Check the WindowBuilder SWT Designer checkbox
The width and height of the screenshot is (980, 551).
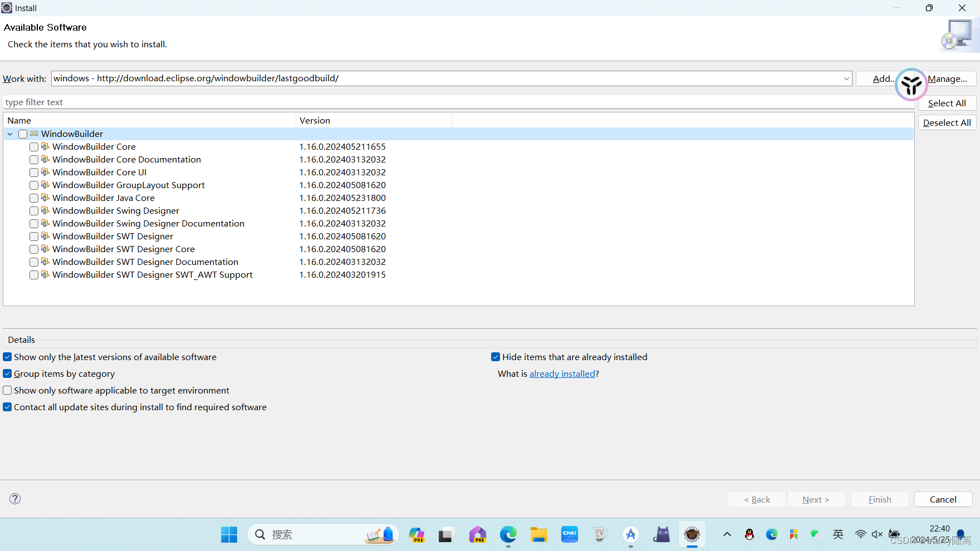pyautogui.click(x=34, y=237)
